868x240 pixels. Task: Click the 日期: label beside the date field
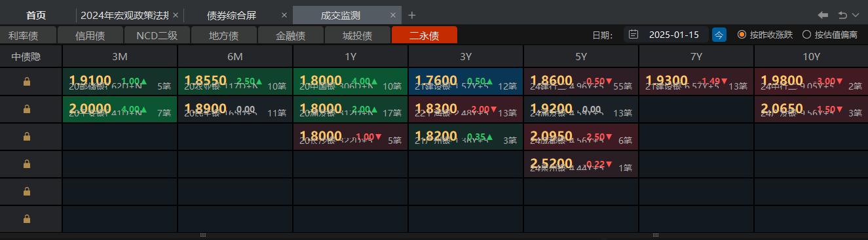pos(602,35)
